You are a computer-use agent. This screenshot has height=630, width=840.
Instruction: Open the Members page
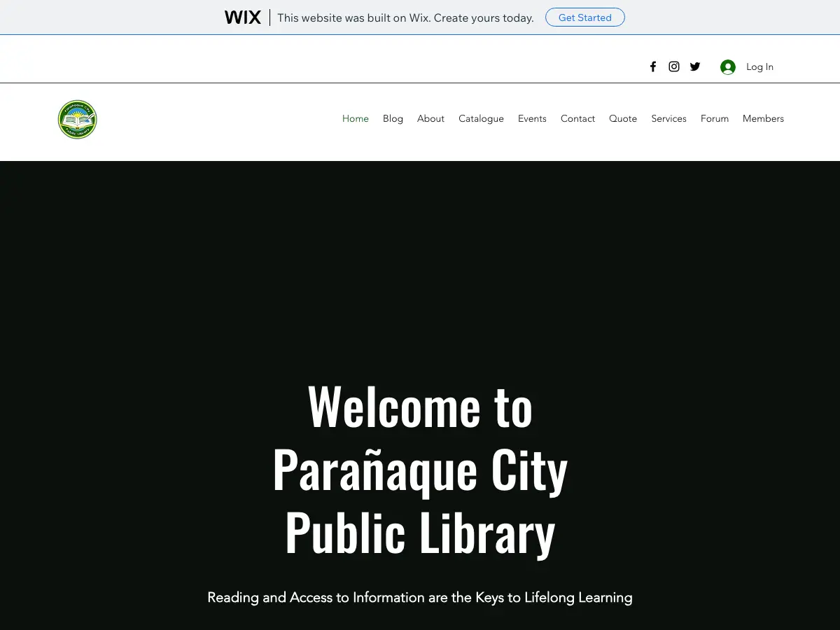click(x=763, y=119)
